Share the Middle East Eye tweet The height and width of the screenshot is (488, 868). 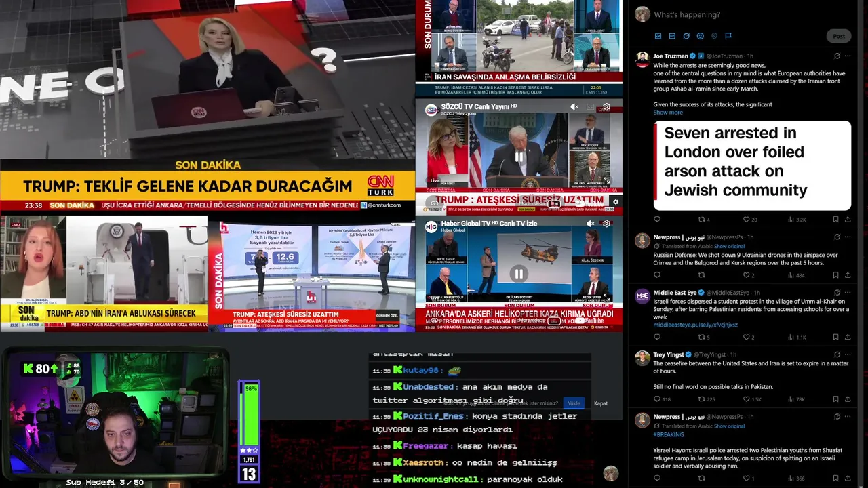(x=848, y=337)
